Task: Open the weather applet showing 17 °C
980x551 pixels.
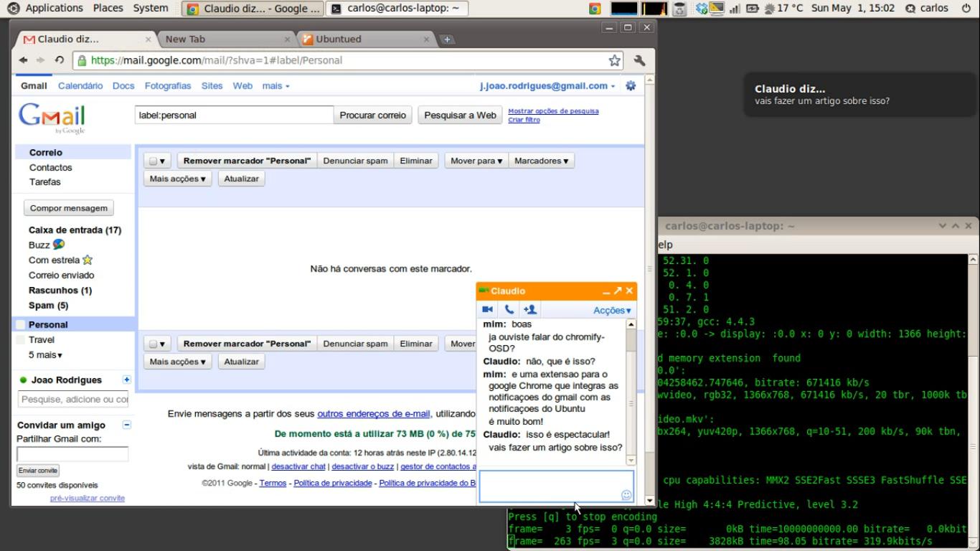Action: click(x=783, y=9)
